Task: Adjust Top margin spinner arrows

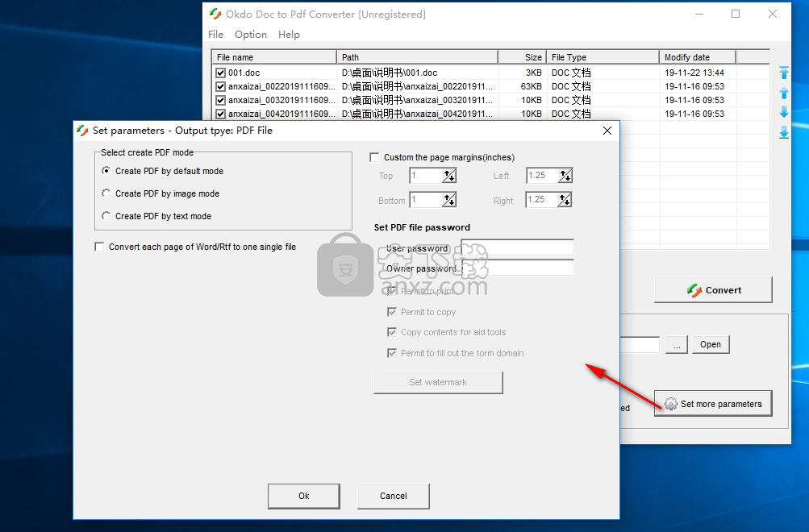Action: pos(449,176)
